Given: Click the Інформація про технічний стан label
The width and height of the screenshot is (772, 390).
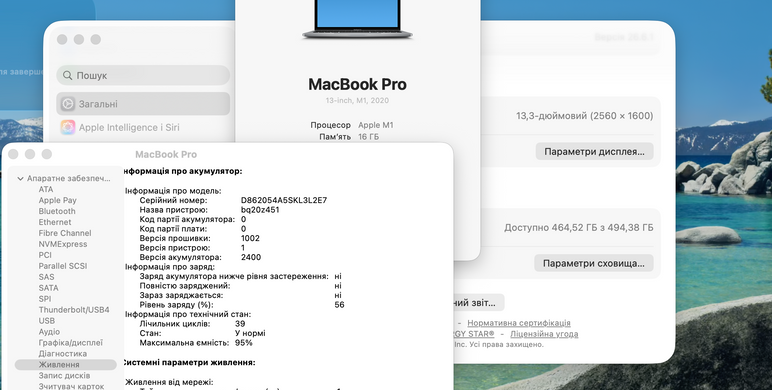Looking at the screenshot, I should coord(188,314).
